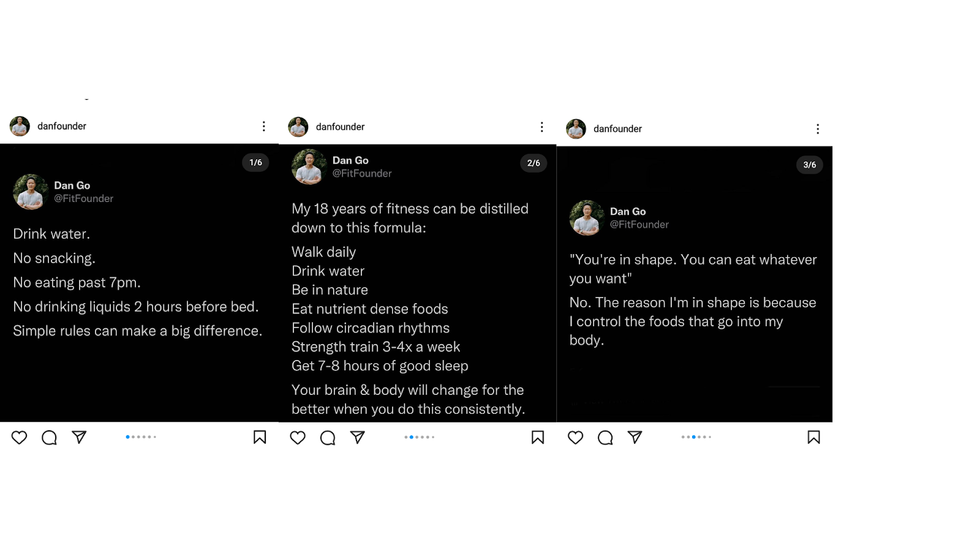Open more options on the second post
980x551 pixels.
coord(542,127)
